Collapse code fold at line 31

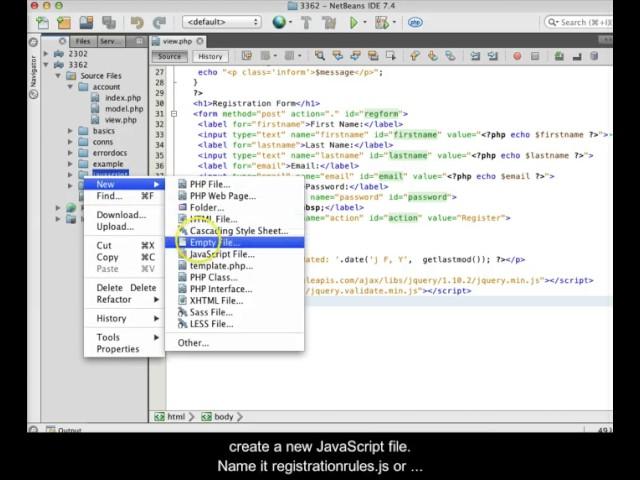pos(174,113)
